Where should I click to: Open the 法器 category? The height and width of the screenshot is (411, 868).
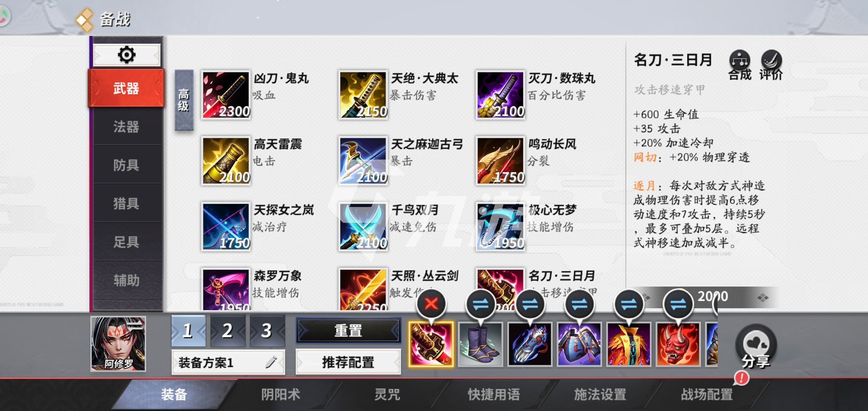tap(126, 127)
